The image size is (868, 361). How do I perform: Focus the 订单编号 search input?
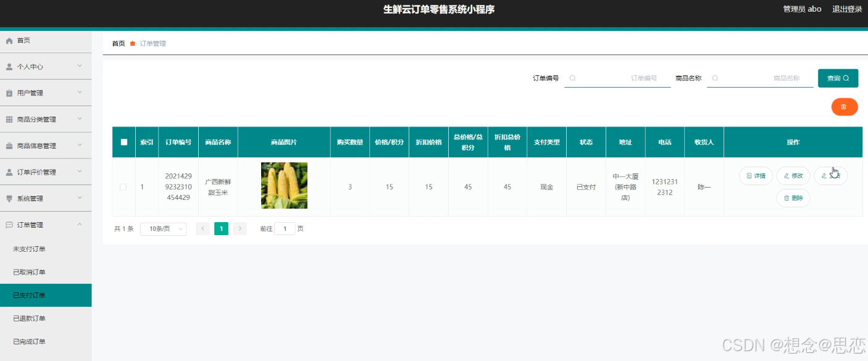coord(617,78)
